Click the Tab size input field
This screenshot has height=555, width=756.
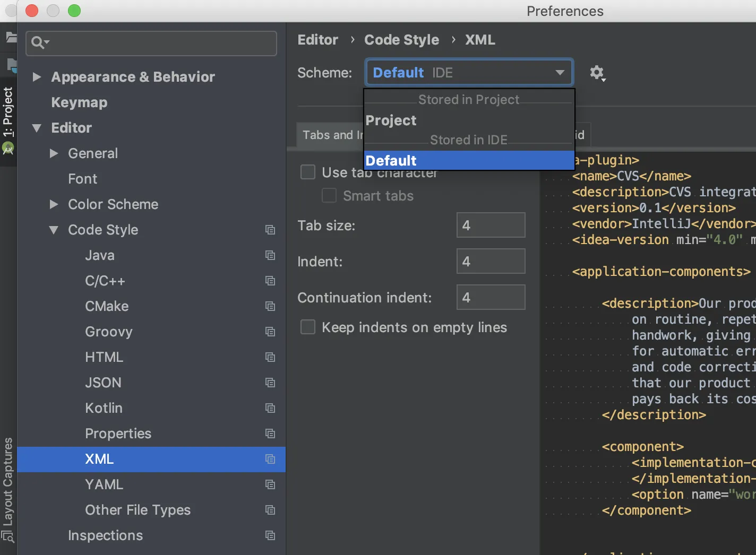tap(491, 226)
